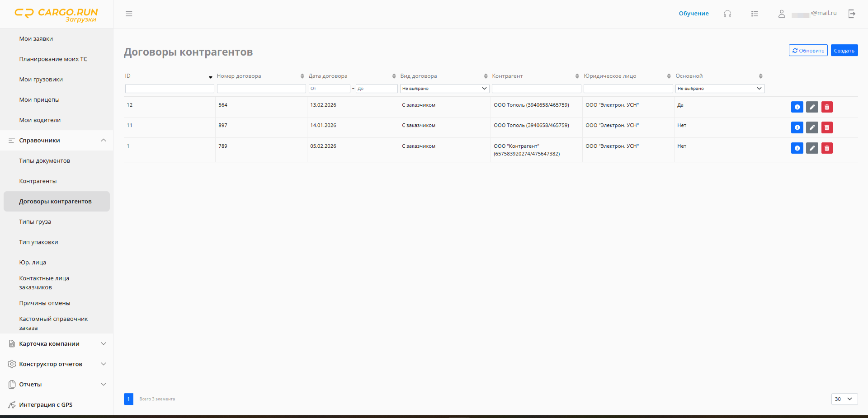Click the date До filter field
The width and height of the screenshot is (868, 418).
point(377,89)
